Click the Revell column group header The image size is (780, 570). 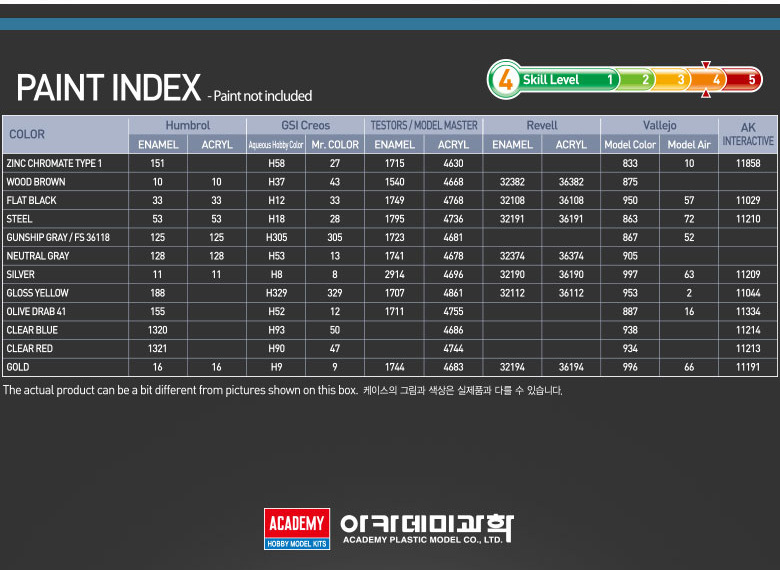click(542, 125)
